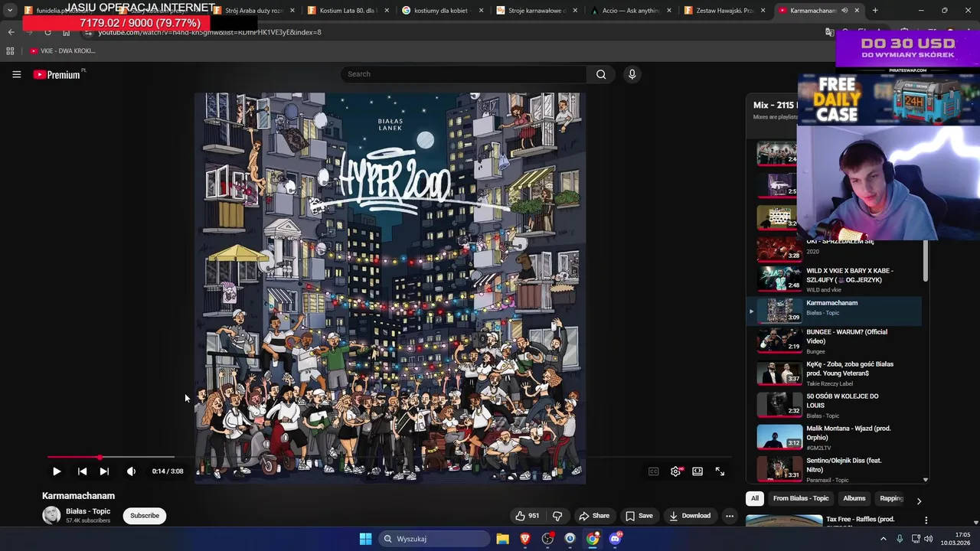Dislike the Karmamachanam video
This screenshot has width=980, height=551.
[x=557, y=516]
